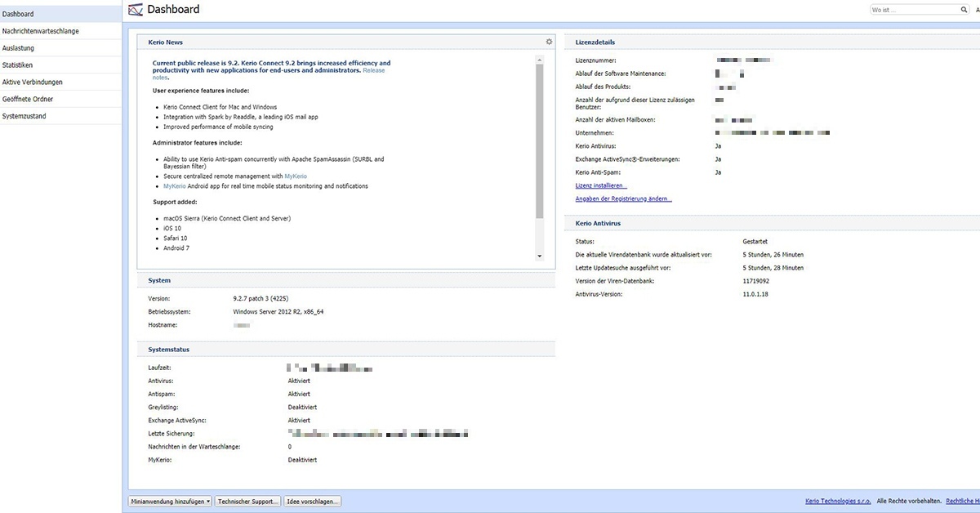This screenshot has width=980, height=513.
Task: Click Angaben der Registrierung ändern link
Action: 624,199
